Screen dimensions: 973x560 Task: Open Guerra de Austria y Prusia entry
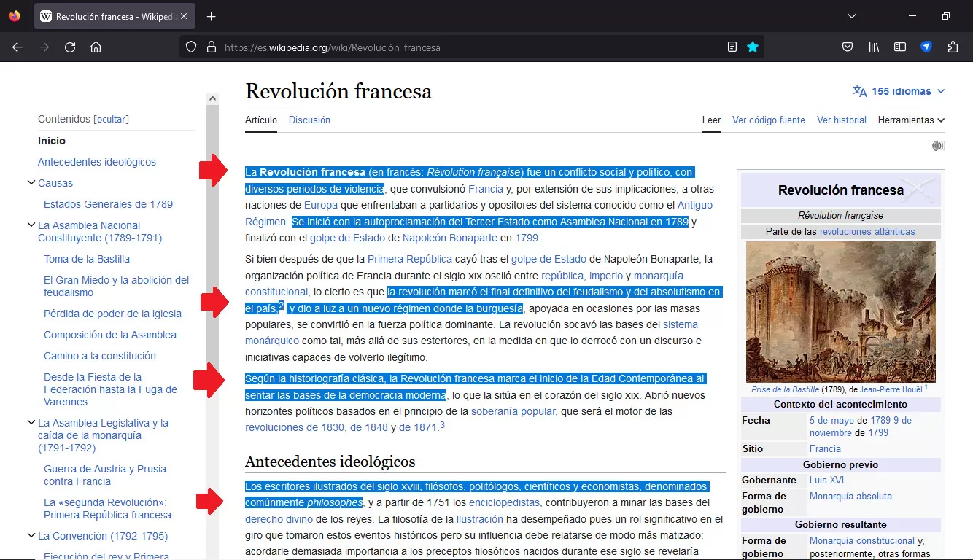click(x=105, y=475)
